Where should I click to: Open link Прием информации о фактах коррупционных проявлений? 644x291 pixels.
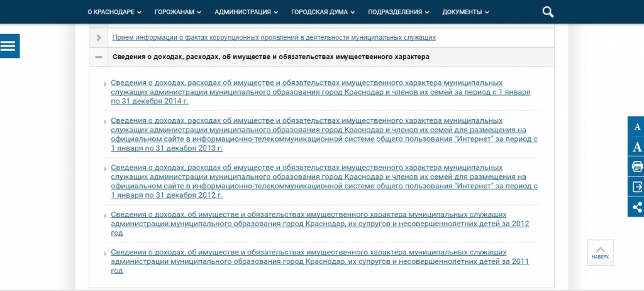(x=274, y=37)
